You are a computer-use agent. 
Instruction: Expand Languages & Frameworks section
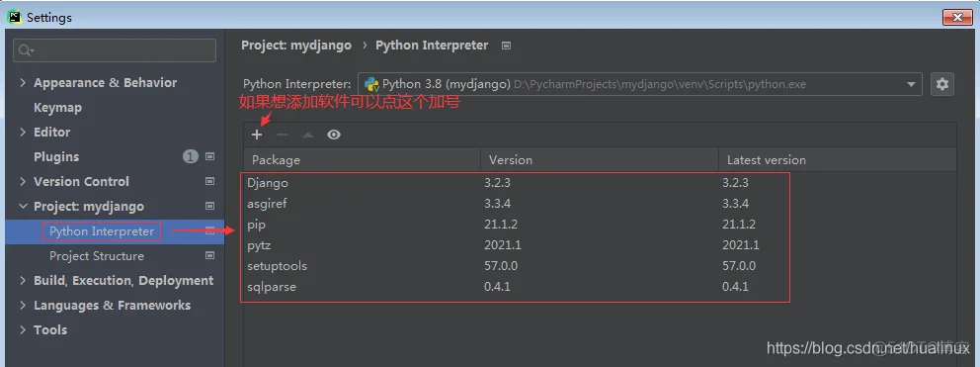pyautogui.click(x=23, y=305)
